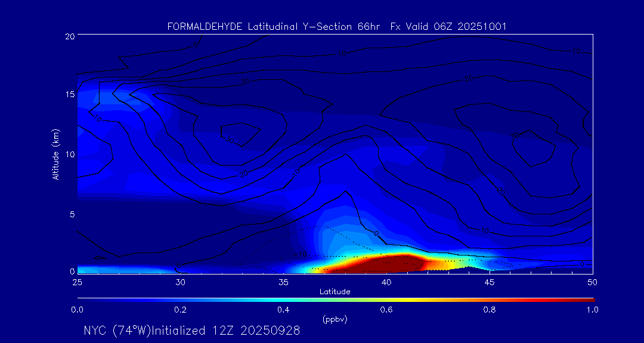Select the 50 tick on latitude axis

[x=592, y=282]
